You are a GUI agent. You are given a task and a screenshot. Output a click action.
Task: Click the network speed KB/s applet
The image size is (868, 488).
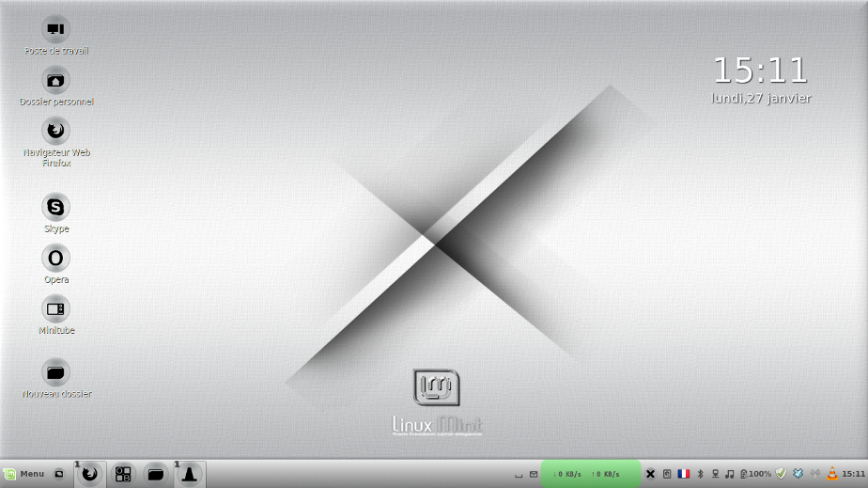pyautogui.click(x=590, y=474)
